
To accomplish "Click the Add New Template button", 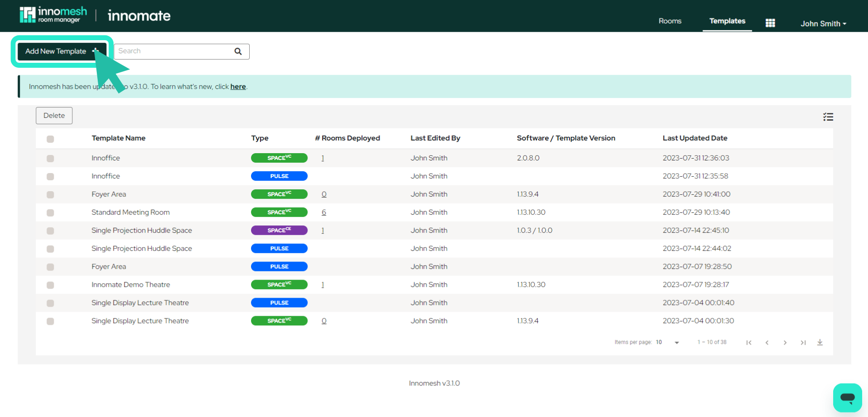I will pos(56,51).
